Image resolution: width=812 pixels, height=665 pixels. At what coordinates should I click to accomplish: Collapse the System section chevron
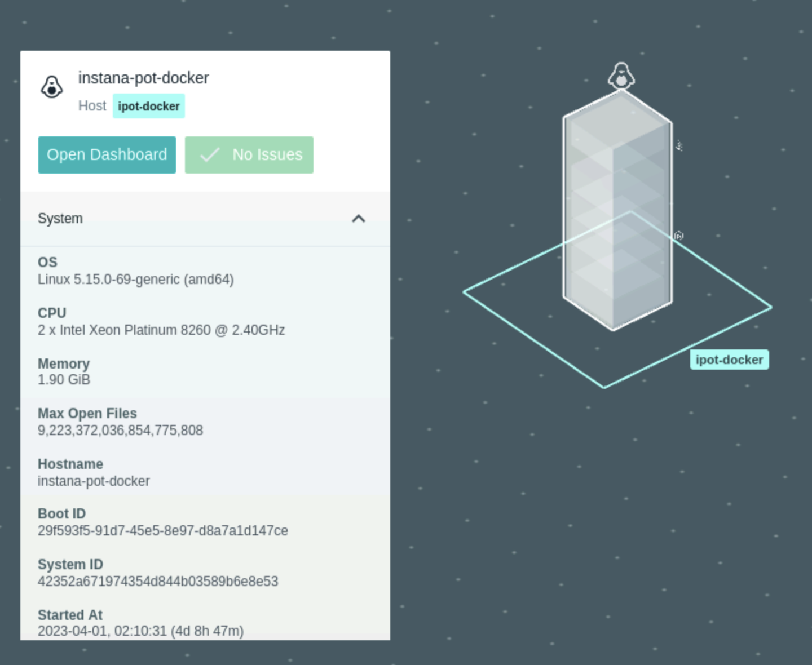click(359, 219)
